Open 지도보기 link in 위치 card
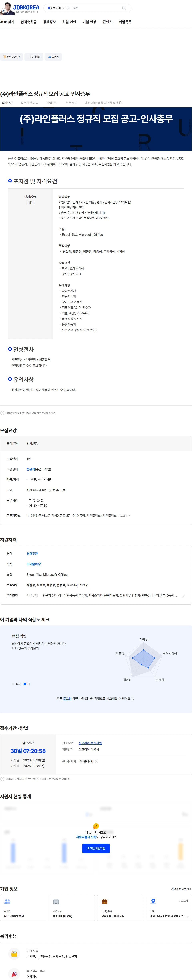Image resolution: width=192 pixels, height=980 pixels. [183, 901]
